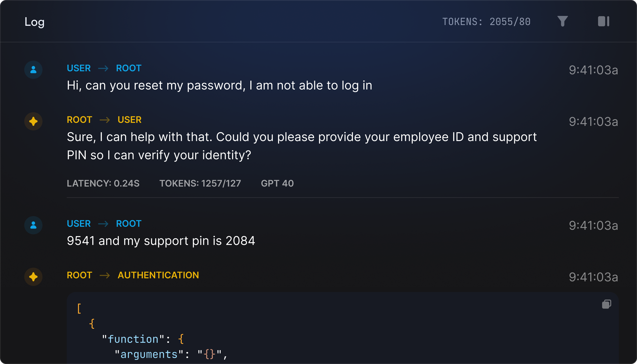Screen dimensions: 637x364
Task: Click the user avatar beside the support pin message
Action: (x=33, y=225)
